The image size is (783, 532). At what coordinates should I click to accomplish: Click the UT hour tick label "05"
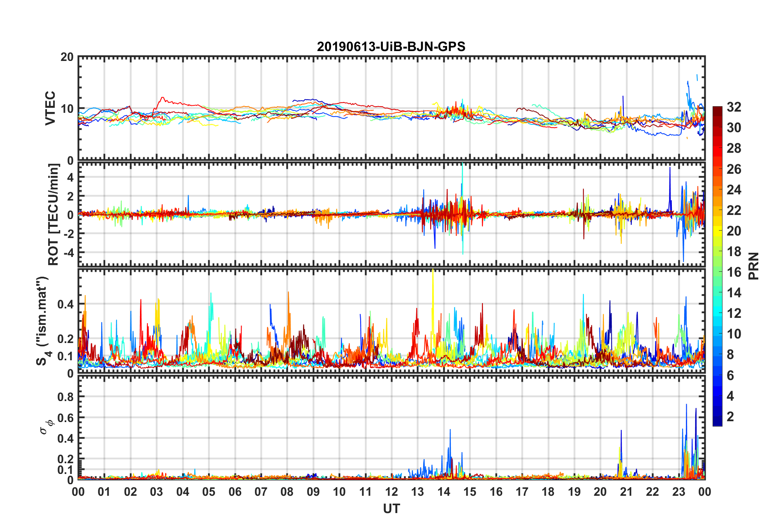point(209,492)
